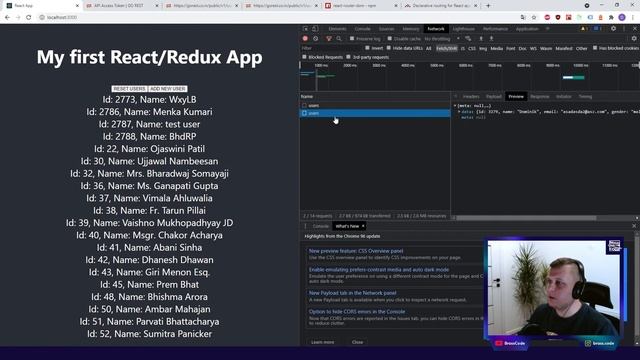Viewport: 640px width, 360px height.
Task: Click the translate page icon
Action: tap(523, 17)
